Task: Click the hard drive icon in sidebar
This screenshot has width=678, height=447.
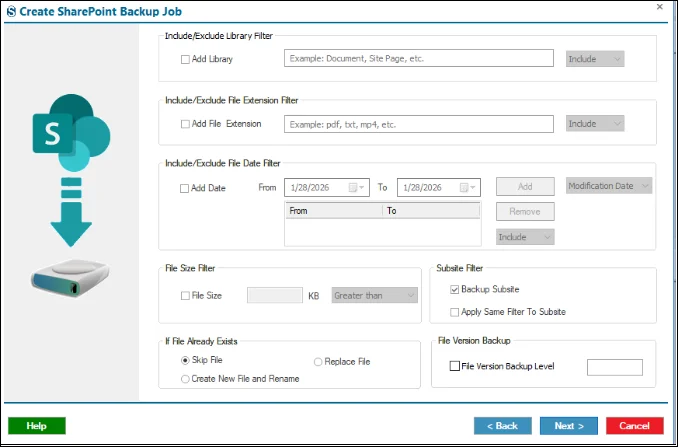Action: (x=70, y=278)
